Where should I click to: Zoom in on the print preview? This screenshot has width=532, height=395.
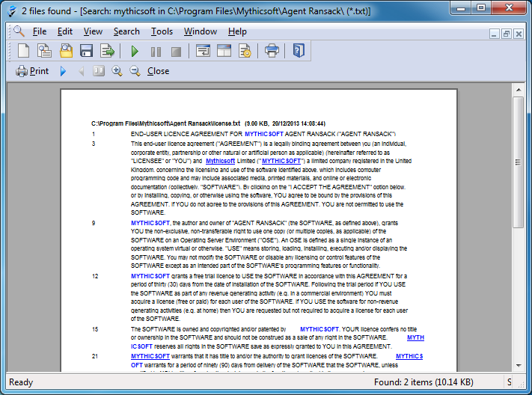pyautogui.click(x=117, y=71)
